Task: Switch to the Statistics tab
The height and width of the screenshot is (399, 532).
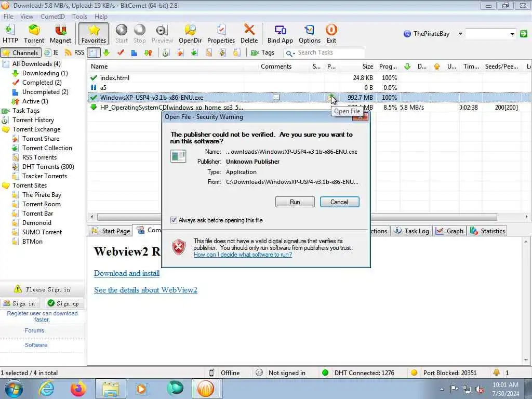Action: click(x=487, y=231)
